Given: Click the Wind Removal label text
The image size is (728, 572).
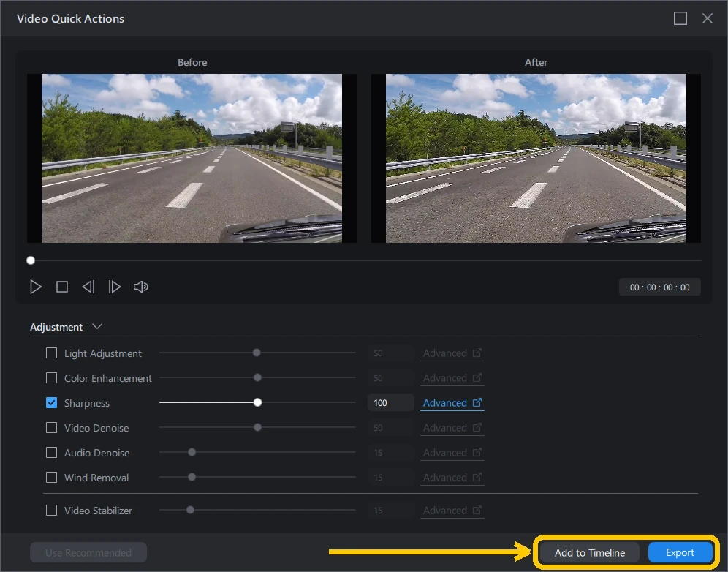Looking at the screenshot, I should [96, 478].
